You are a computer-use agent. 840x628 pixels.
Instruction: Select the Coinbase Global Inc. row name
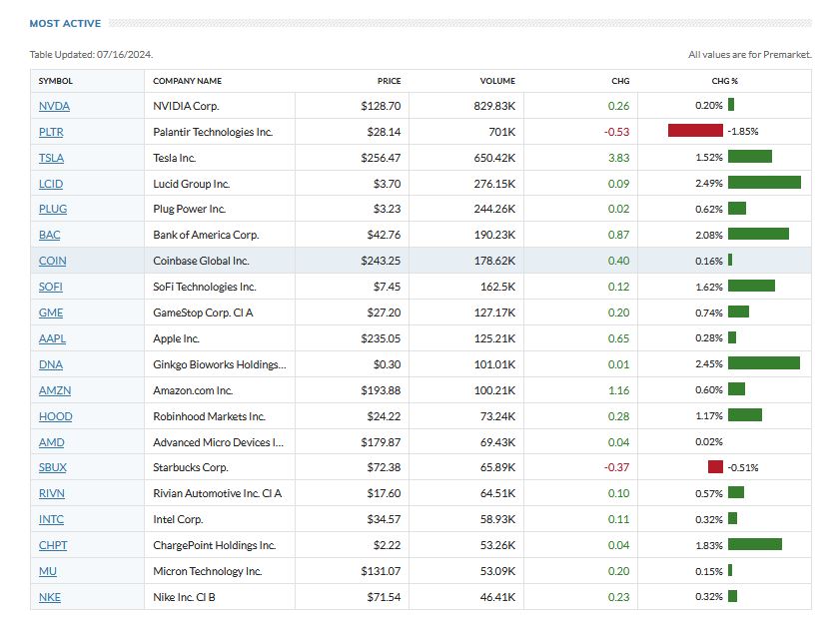tap(201, 261)
